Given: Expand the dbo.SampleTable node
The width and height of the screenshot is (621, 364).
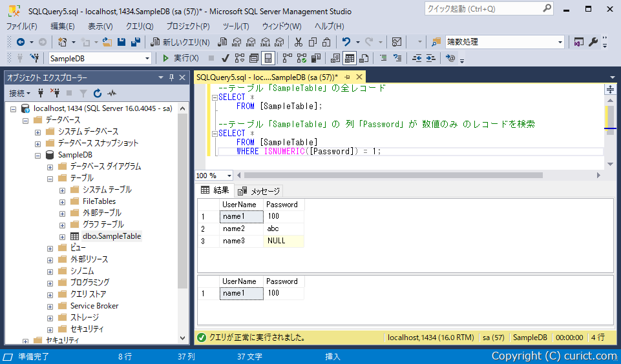Looking at the screenshot, I should coord(62,237).
